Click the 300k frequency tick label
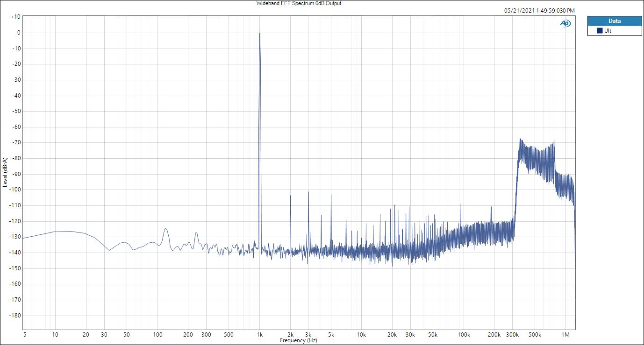 513,335
